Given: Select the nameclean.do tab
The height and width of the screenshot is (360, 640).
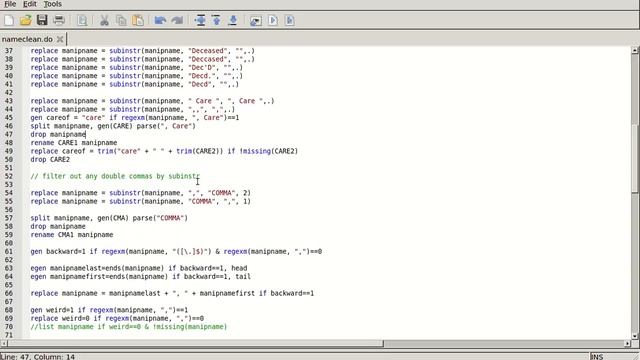Looking at the screenshot, I should (x=27, y=39).
